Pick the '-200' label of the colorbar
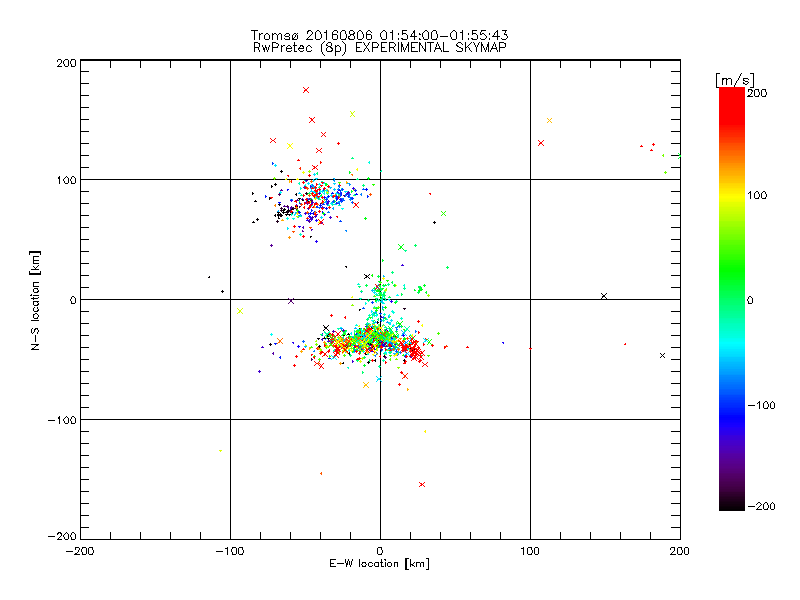This screenshot has width=800, height=600. 761,506
